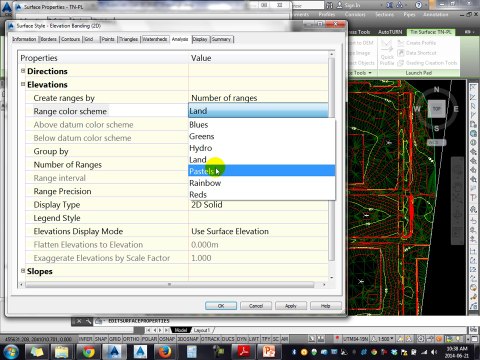Screen dimensions: 480x360
Task: Expand the Directions property group
Action: pos(23,71)
